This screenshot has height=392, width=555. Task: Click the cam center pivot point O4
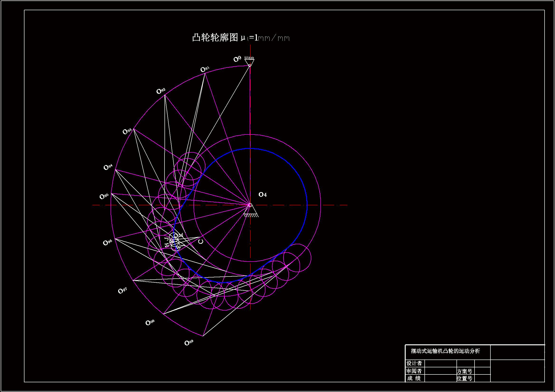coord(250,205)
